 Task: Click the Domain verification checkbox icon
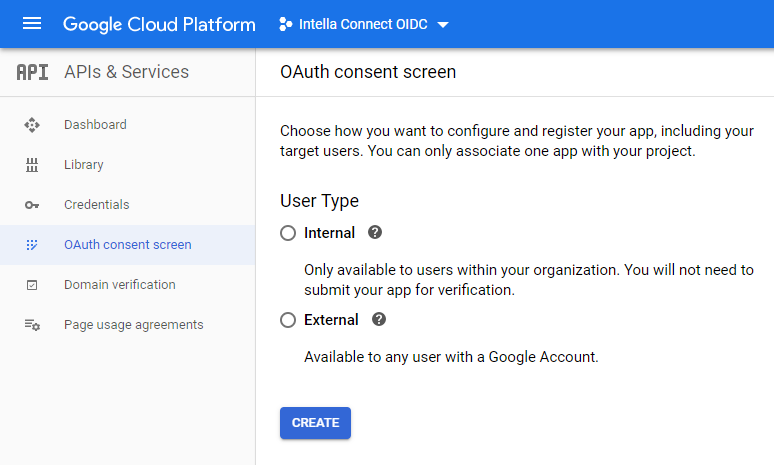(32, 285)
